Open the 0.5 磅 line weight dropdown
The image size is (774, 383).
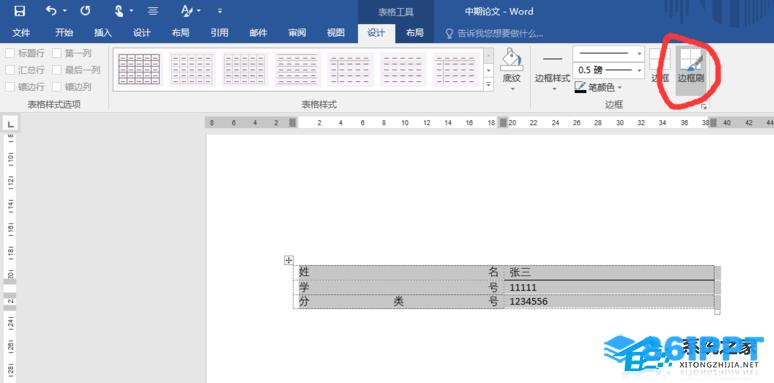coord(609,71)
